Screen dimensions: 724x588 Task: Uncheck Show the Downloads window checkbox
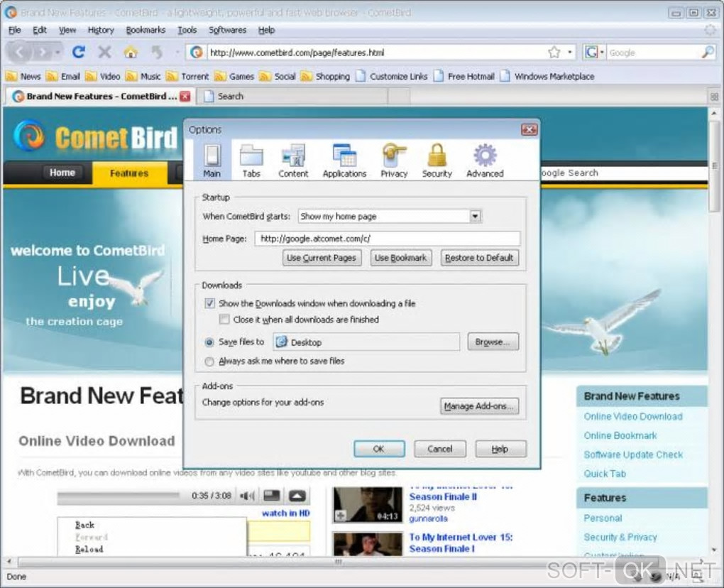[x=209, y=303]
